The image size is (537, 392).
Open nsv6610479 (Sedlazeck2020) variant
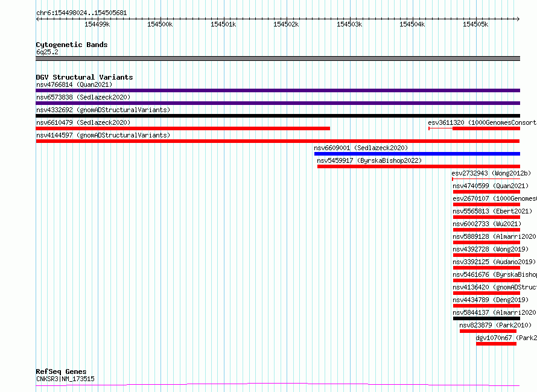coord(83,122)
